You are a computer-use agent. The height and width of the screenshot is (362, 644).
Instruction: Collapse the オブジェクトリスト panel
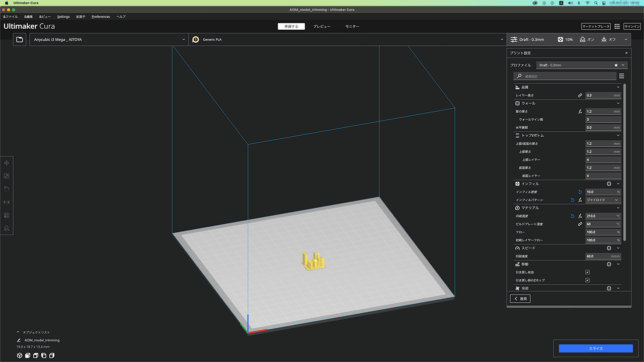[19, 332]
